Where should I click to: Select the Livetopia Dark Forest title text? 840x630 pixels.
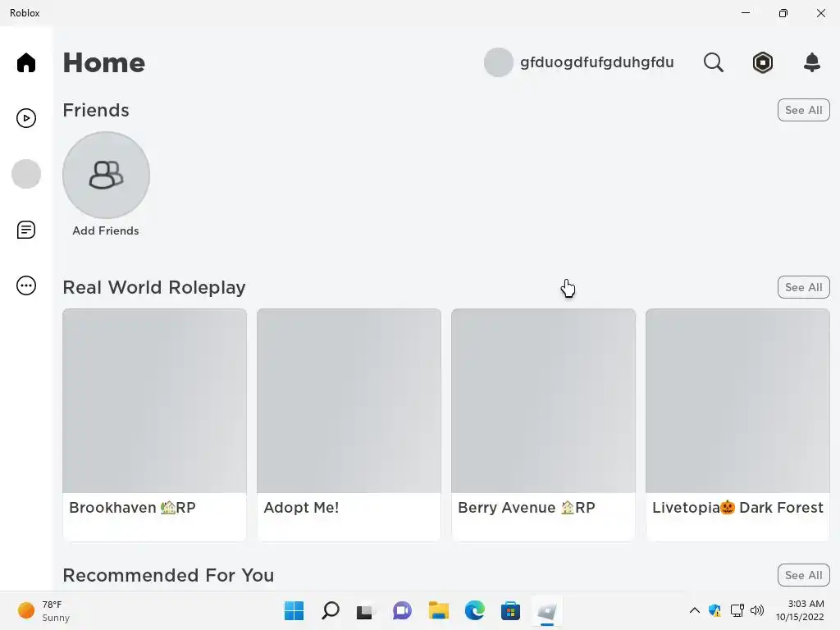[737, 507]
